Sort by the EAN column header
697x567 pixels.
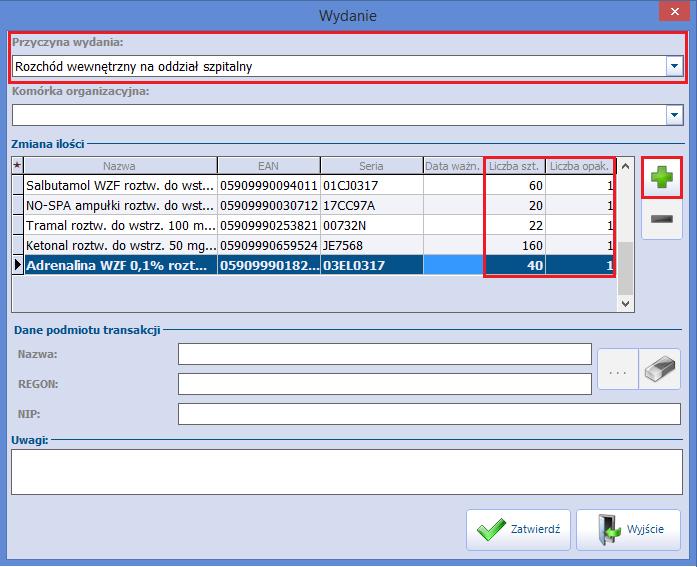pos(268,166)
